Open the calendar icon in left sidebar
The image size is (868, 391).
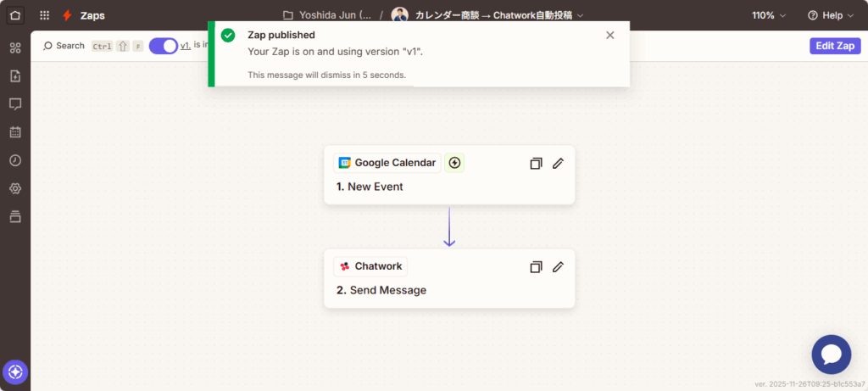pyautogui.click(x=15, y=132)
